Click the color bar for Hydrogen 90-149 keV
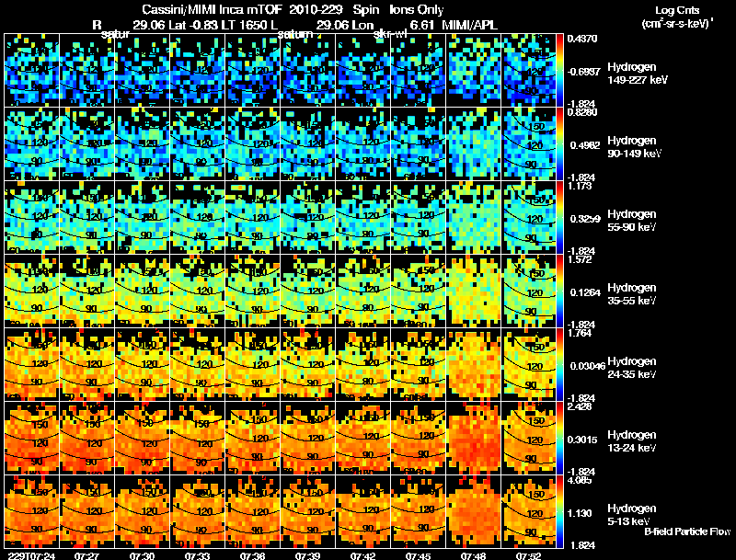The width and height of the screenshot is (736, 560). pyautogui.click(x=560, y=144)
